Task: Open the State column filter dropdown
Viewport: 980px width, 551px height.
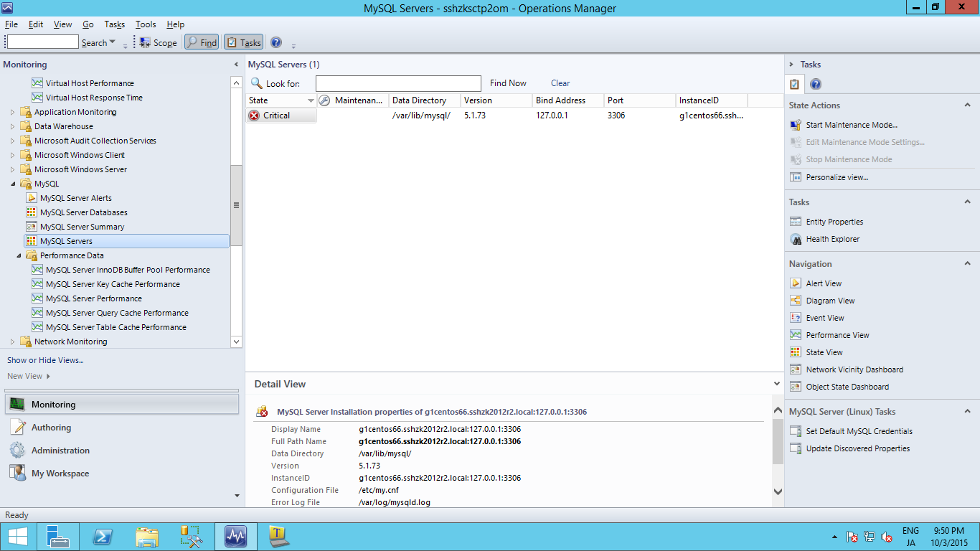Action: tap(311, 101)
